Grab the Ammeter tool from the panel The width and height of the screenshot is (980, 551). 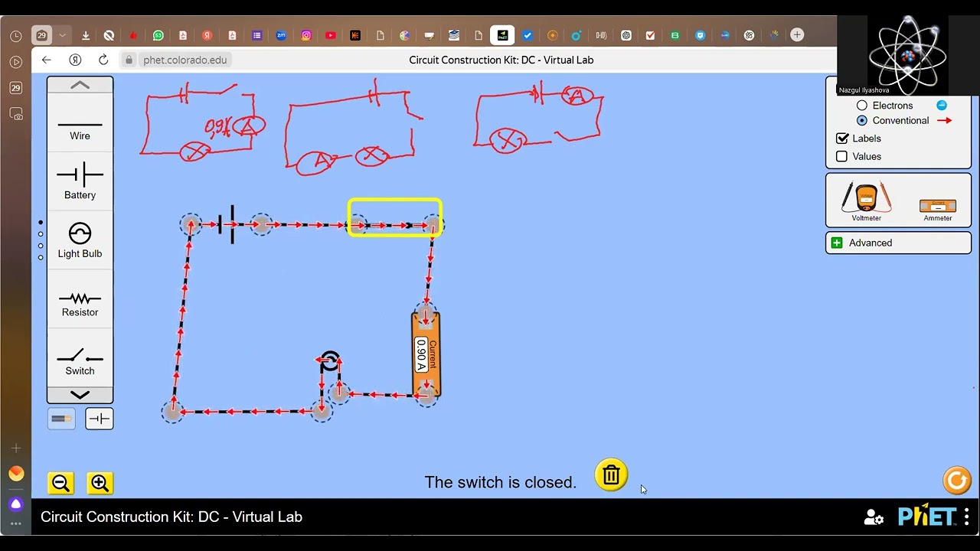pyautogui.click(x=938, y=209)
